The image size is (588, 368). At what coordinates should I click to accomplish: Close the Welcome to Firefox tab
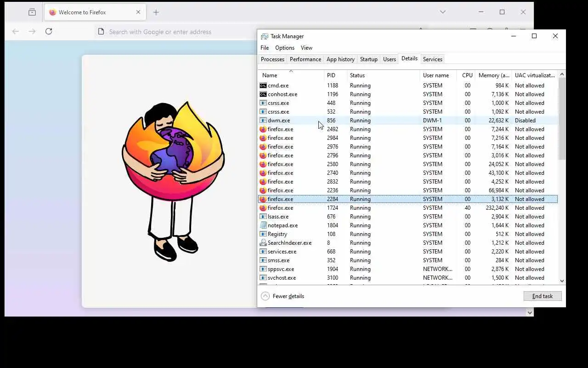pos(138,12)
